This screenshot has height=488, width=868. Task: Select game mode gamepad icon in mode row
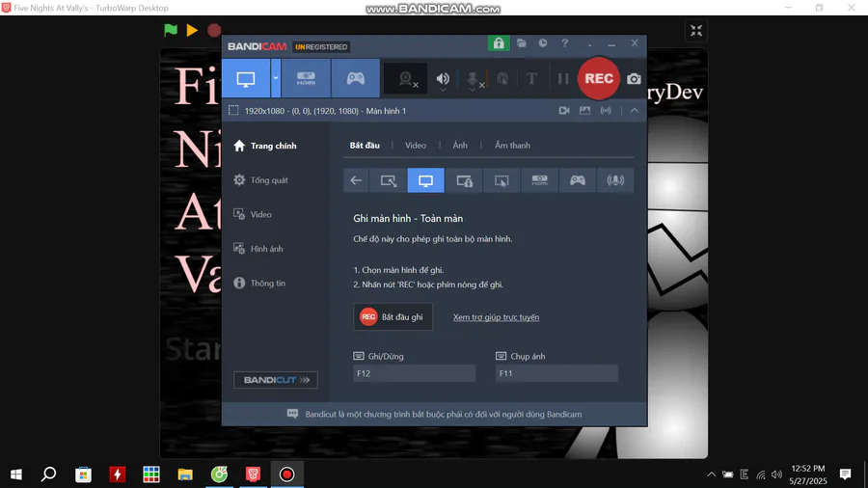pyautogui.click(x=578, y=180)
